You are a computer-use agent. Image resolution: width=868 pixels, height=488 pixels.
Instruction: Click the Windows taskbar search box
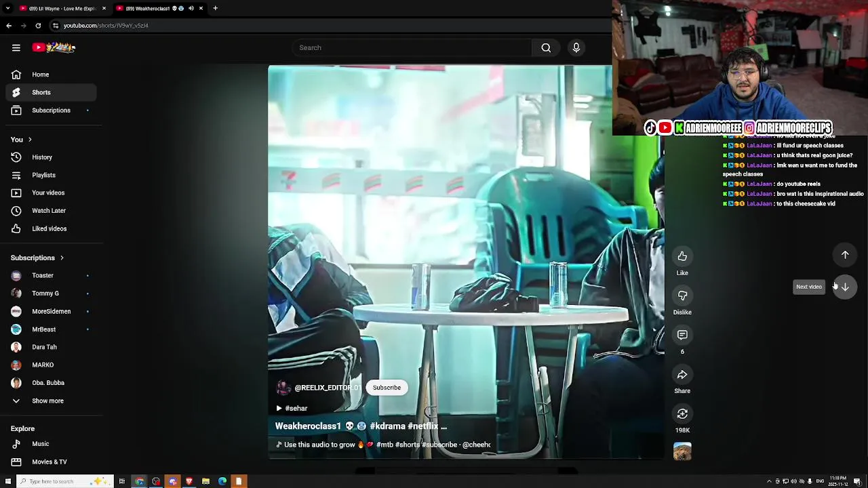[x=64, y=481]
